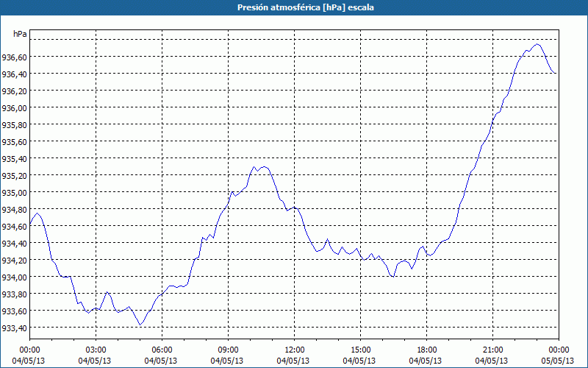Select the 936,40 axis value

14,74
